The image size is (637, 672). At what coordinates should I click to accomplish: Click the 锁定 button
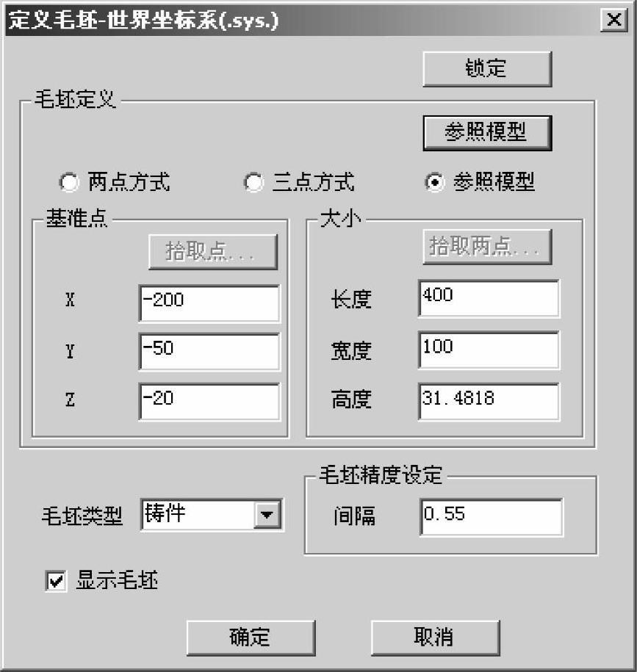pyautogui.click(x=487, y=69)
